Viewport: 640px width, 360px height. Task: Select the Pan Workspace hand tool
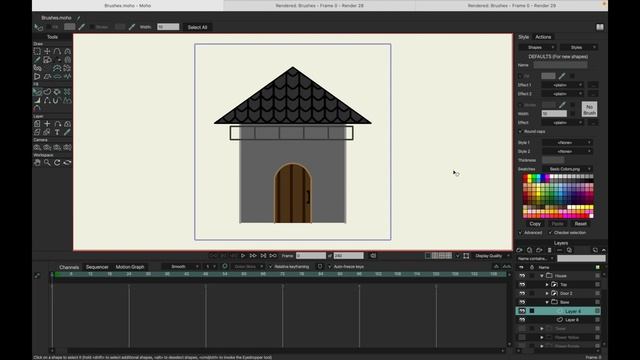[x=37, y=162]
